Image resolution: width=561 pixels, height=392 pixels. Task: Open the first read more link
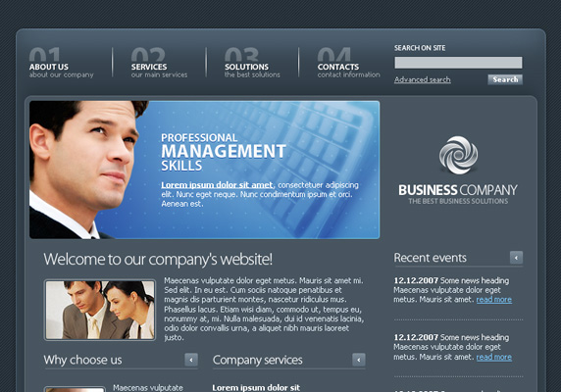(493, 300)
